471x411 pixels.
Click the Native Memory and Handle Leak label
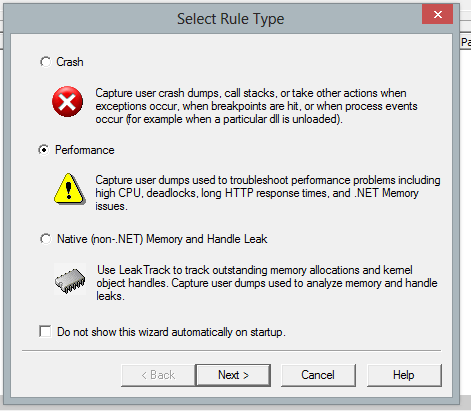tap(162, 239)
